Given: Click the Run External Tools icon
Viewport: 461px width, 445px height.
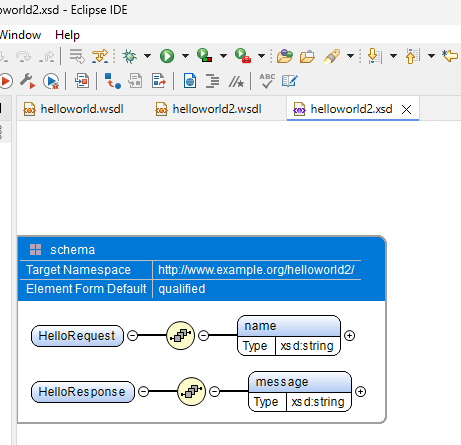Looking at the screenshot, I should tap(243, 56).
